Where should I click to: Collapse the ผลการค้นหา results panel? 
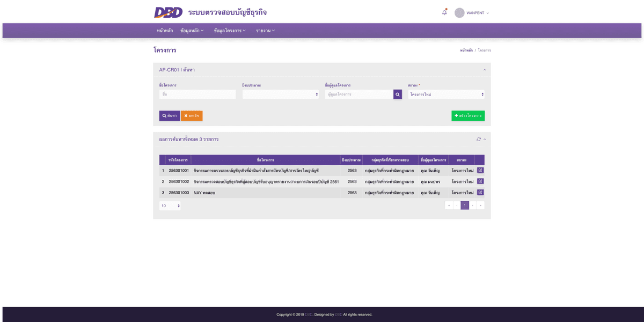click(485, 139)
